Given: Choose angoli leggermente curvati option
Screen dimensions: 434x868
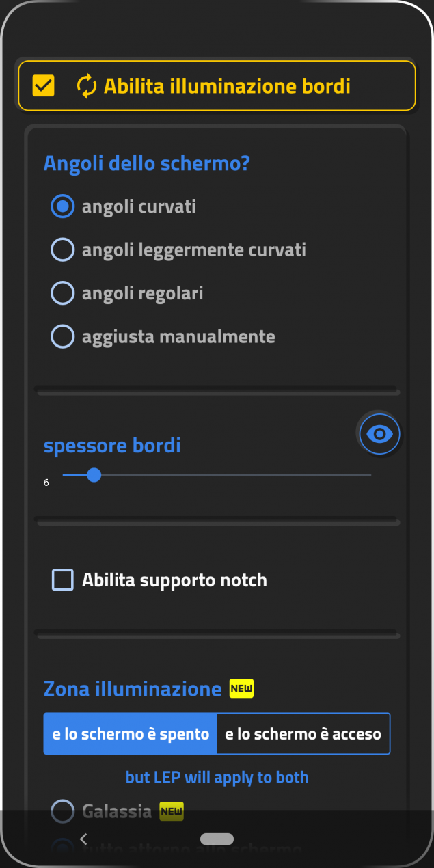Looking at the screenshot, I should point(63,249).
